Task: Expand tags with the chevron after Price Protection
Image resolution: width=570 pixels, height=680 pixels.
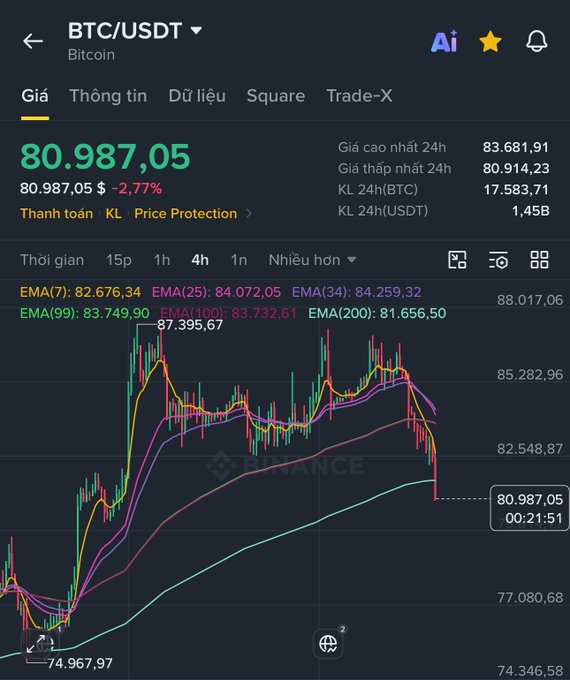Action: pos(249,213)
